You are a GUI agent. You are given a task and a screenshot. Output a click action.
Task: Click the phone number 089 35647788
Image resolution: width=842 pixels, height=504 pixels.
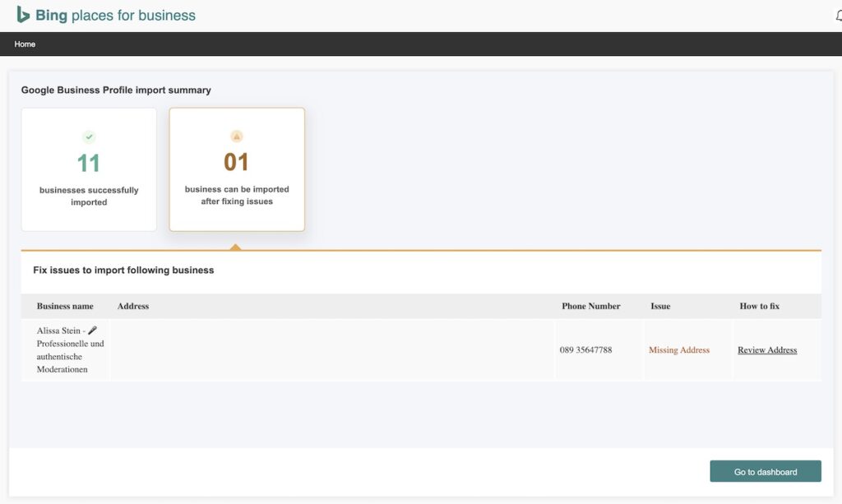[585, 350]
